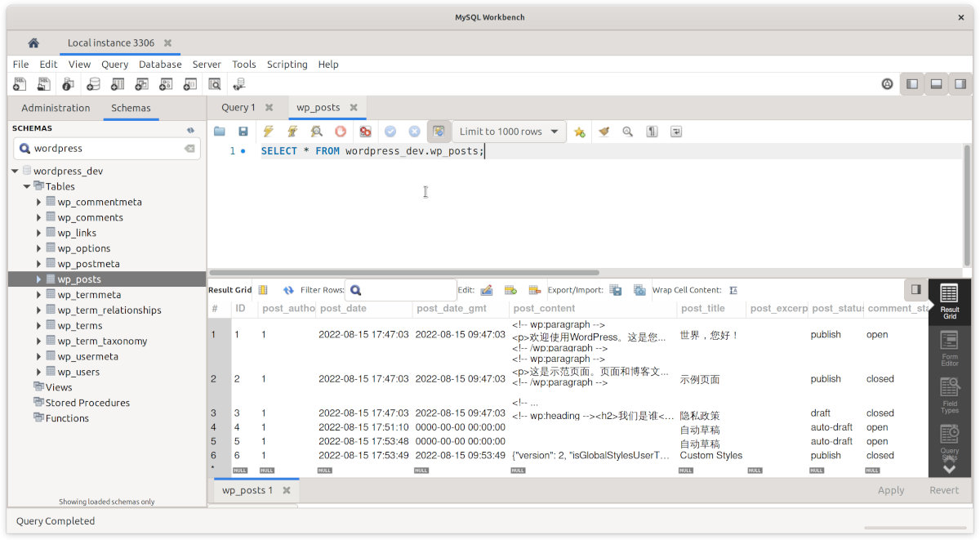Viewport: 980px width, 540px height.
Task: Collapse the wordpress_dev schema tree
Action: pos(16,172)
